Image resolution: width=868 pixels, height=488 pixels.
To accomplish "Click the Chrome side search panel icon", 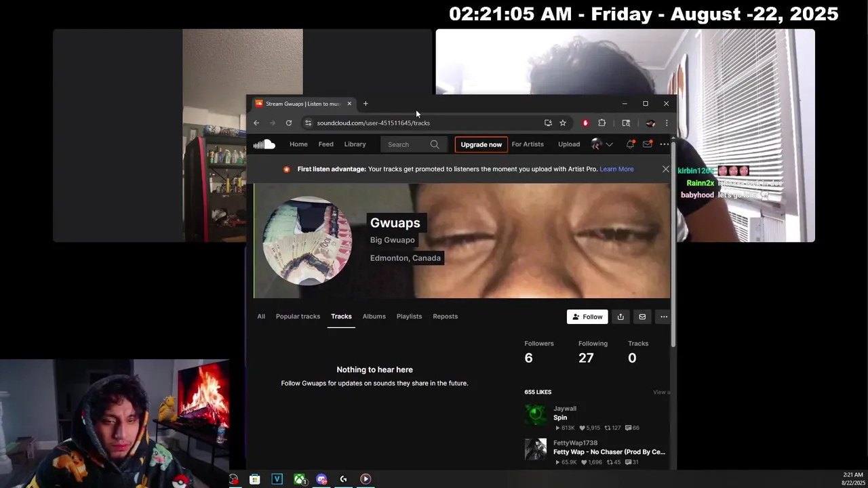I will (626, 123).
